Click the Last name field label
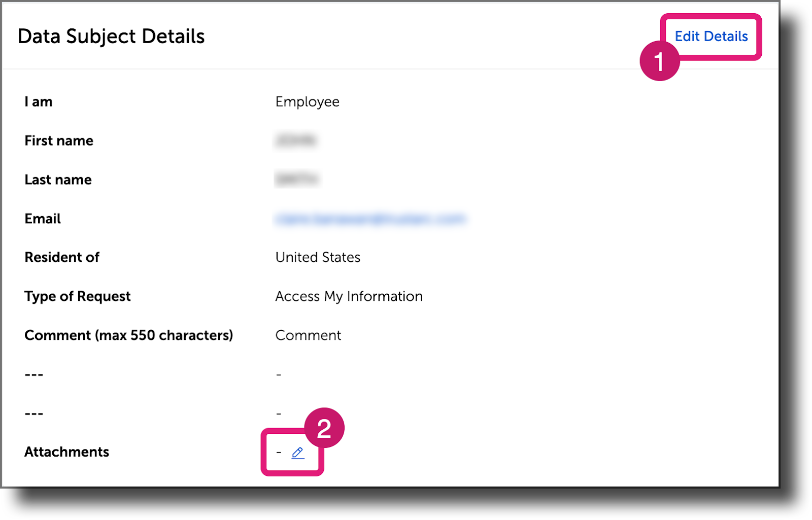Viewport: 812px width, 520px height. pos(58,179)
